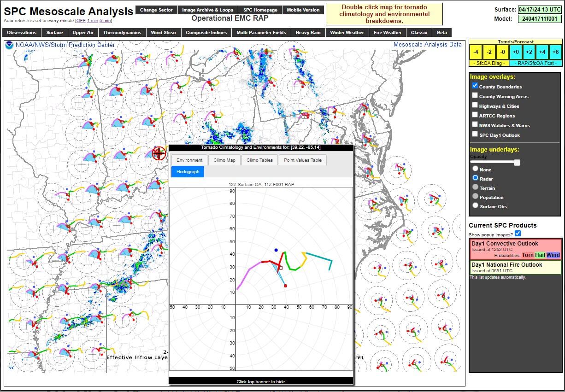Switch to the Climo Map tab

point(224,160)
